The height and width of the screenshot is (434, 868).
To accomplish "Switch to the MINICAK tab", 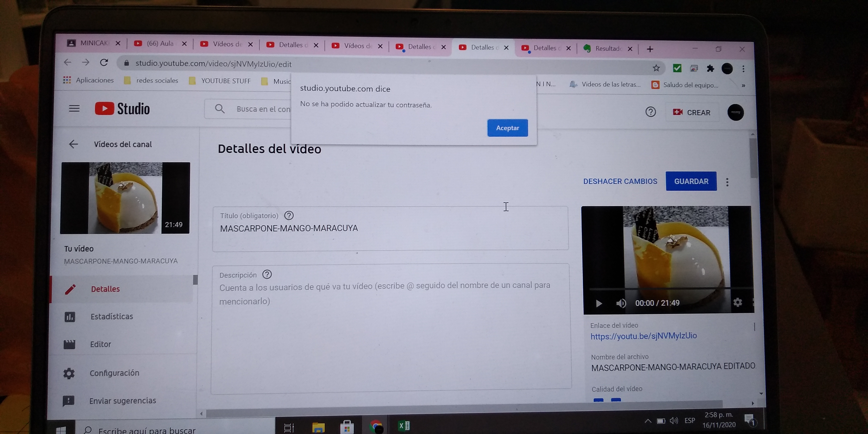I will point(94,43).
